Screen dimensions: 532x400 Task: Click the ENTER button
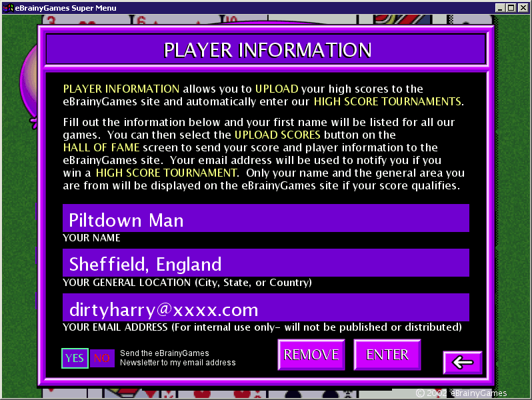click(387, 355)
